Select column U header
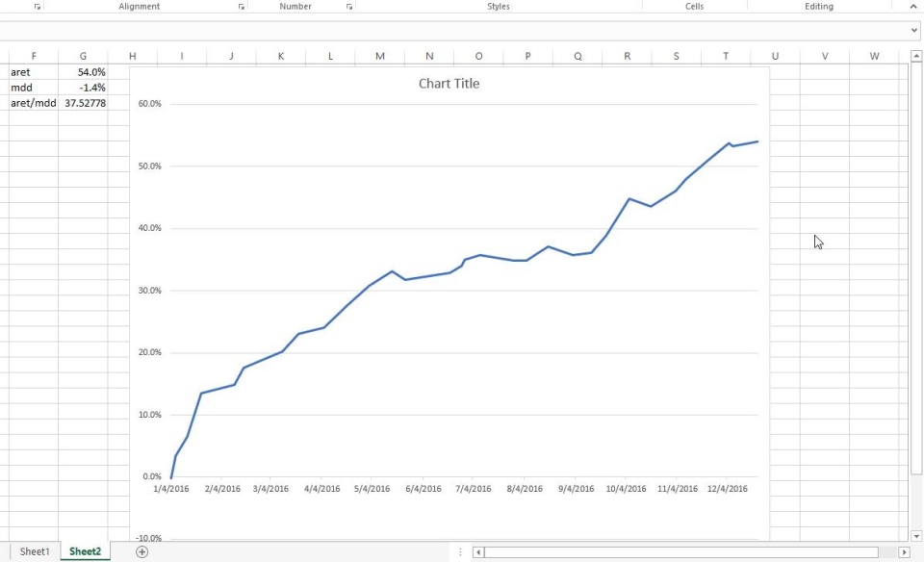924x562 pixels. pyautogui.click(x=776, y=56)
